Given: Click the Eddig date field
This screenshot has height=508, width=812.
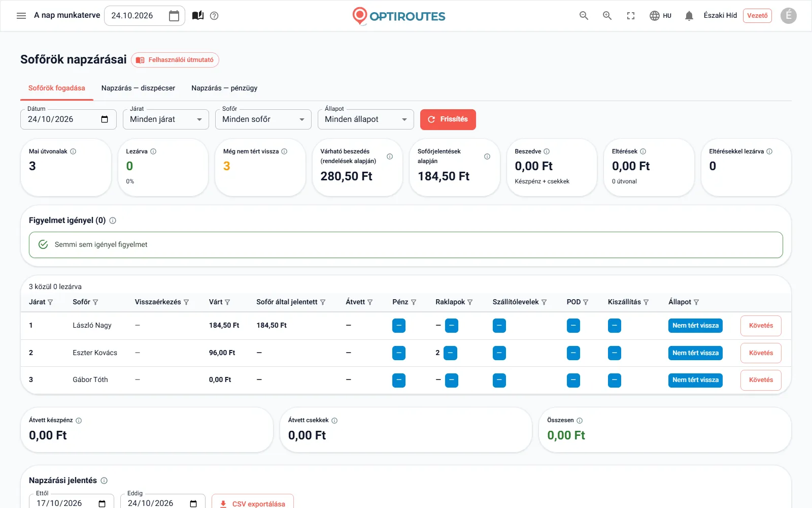Looking at the screenshot, I should tap(163, 502).
